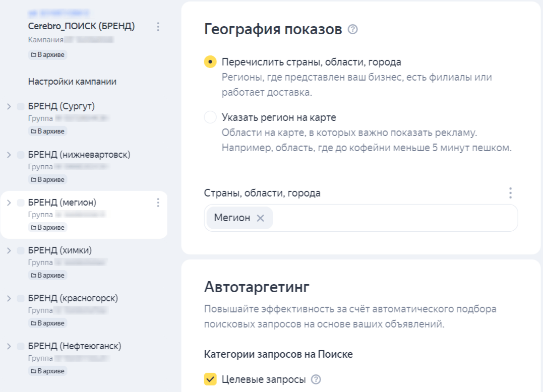
Task: Click the status circle of БРЕНД (химки)
Action: point(21,250)
